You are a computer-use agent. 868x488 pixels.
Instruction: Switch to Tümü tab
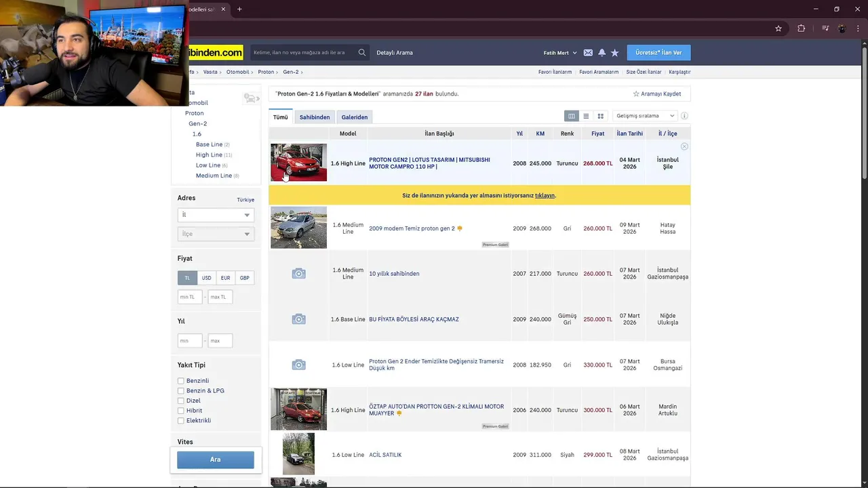click(280, 117)
